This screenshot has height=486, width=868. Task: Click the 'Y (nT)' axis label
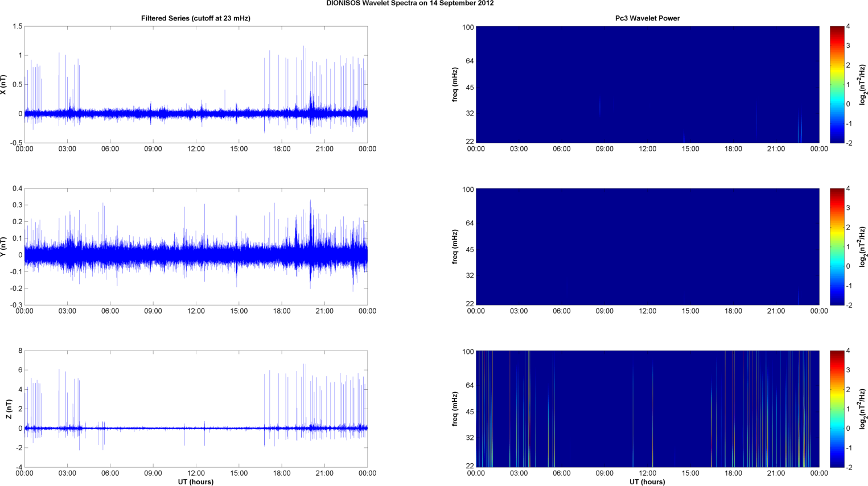pyautogui.click(x=3, y=247)
